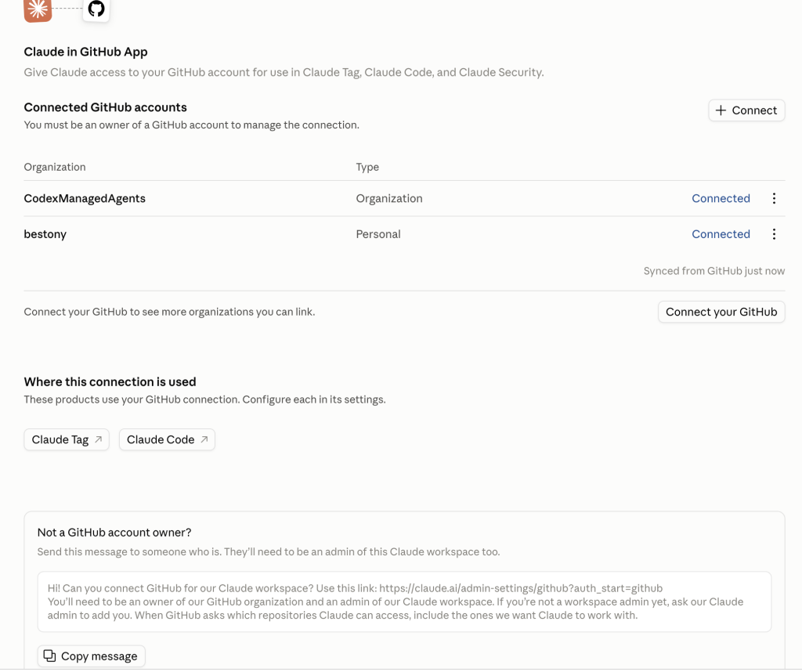Click the external arrow icon on Claude Tag

[99, 439]
